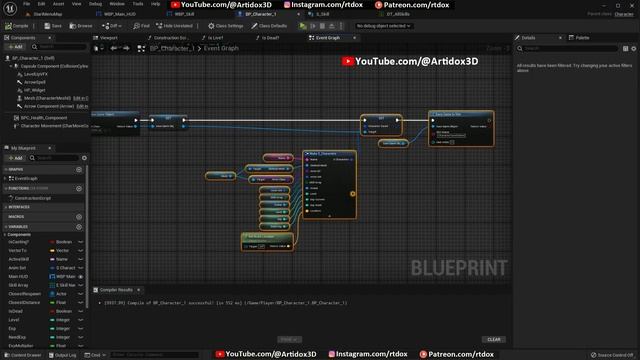Collapse Components variable category
Viewport: 640px width, 360px height.
coord(5,235)
